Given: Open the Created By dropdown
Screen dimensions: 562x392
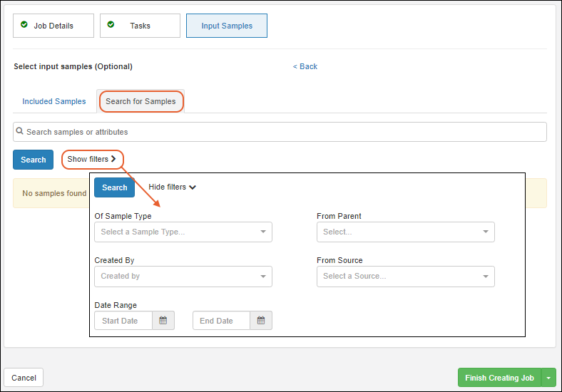Looking at the screenshot, I should (x=183, y=277).
